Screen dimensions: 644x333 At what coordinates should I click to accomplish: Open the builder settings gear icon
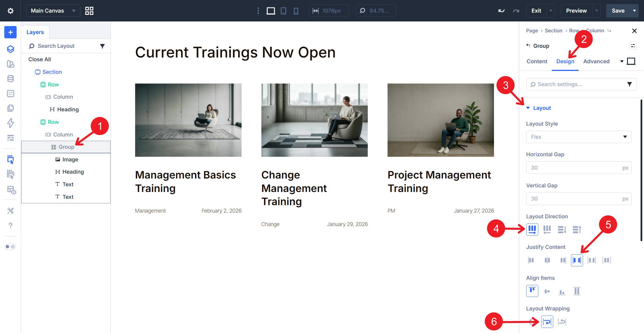[10, 11]
